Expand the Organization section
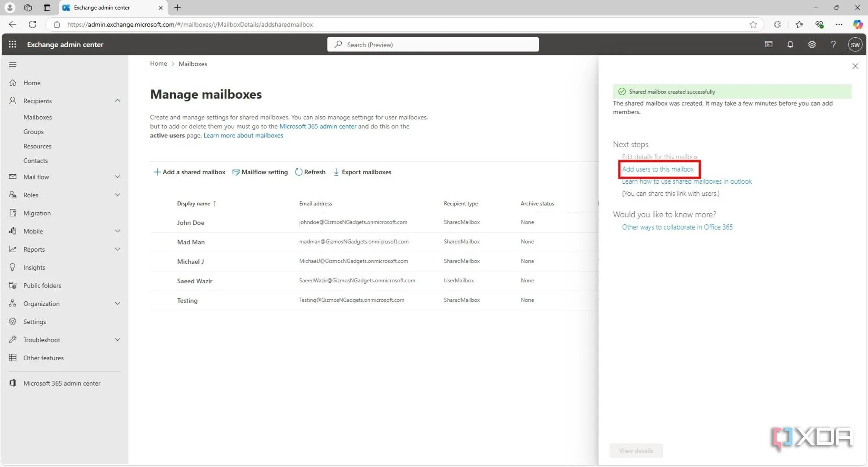This screenshot has height=467, width=868. (x=117, y=303)
